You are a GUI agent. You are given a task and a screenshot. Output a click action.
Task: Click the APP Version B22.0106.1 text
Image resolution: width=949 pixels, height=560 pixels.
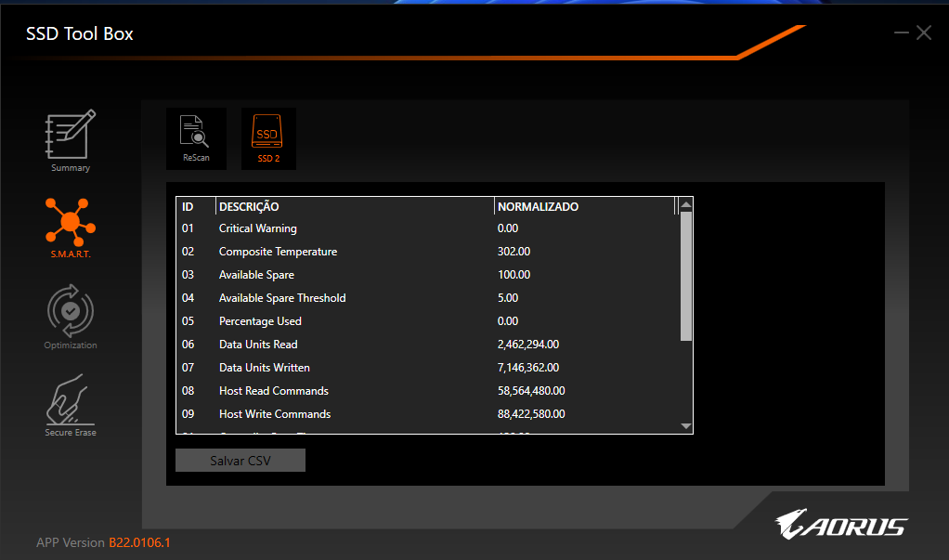pyautogui.click(x=103, y=542)
